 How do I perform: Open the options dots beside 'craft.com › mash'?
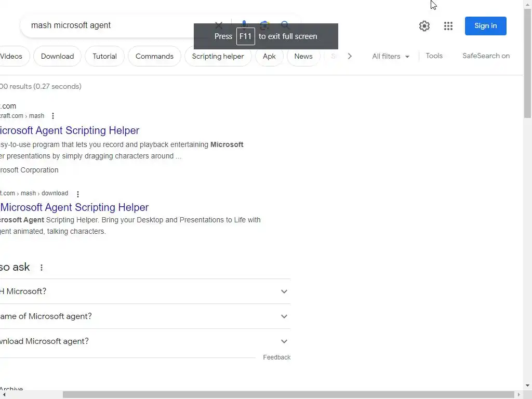click(x=53, y=116)
